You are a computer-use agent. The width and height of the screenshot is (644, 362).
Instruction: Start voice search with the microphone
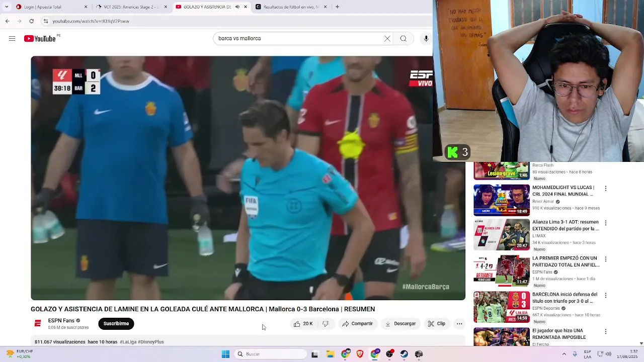point(426,39)
